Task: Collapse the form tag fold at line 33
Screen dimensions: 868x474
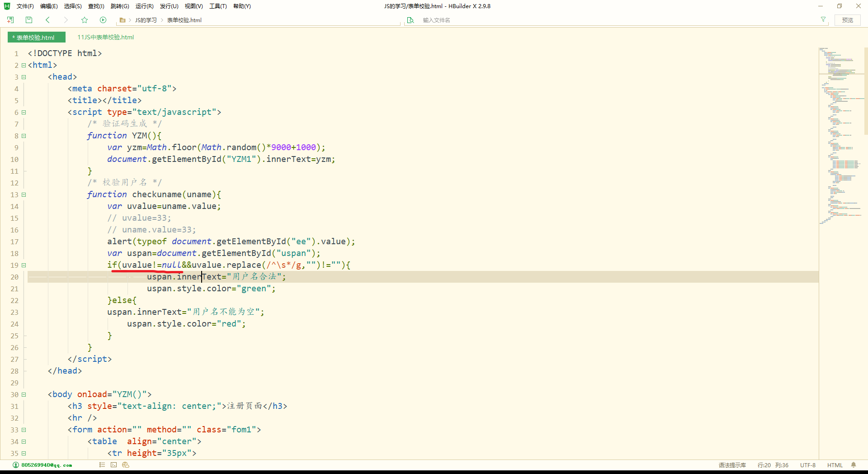Action: coord(24,430)
